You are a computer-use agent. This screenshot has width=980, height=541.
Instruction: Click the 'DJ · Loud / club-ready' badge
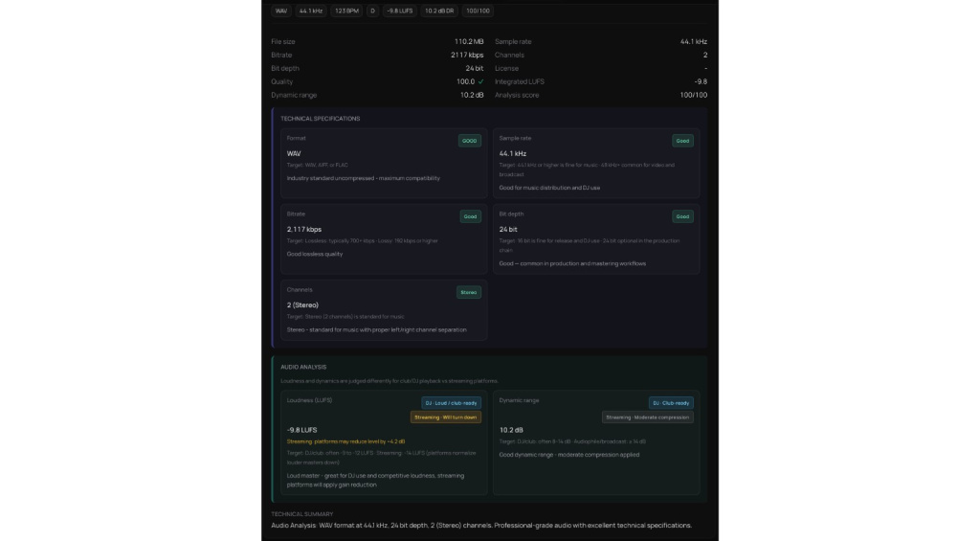point(452,403)
